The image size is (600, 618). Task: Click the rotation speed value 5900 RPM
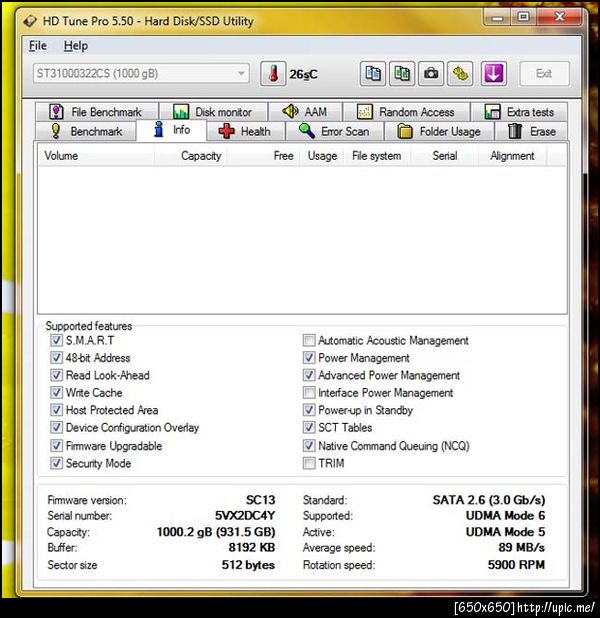point(516,565)
